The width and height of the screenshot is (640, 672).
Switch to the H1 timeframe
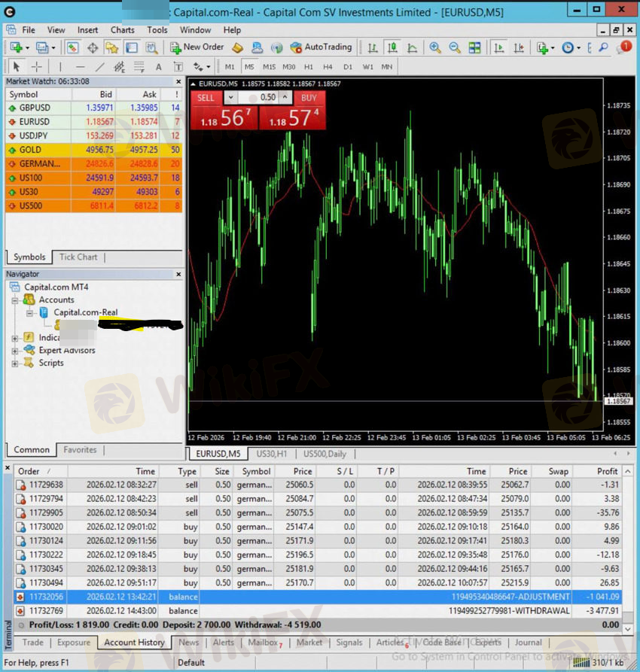309,67
